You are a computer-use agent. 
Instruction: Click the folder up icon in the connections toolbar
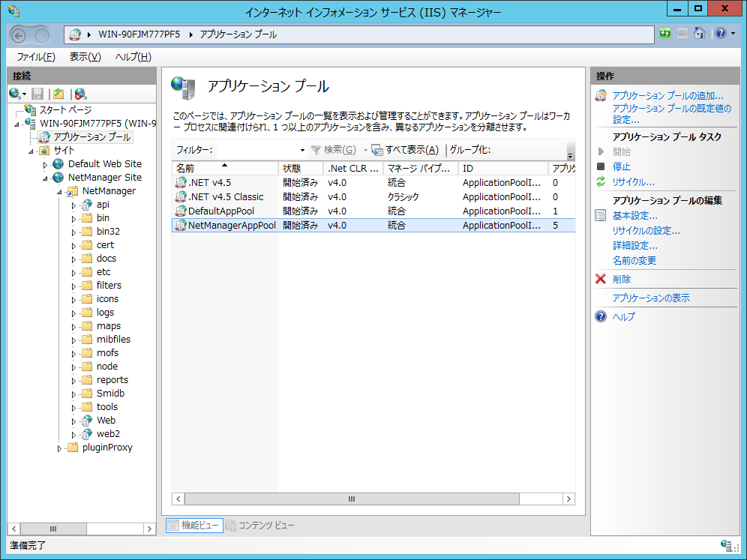coord(58,94)
